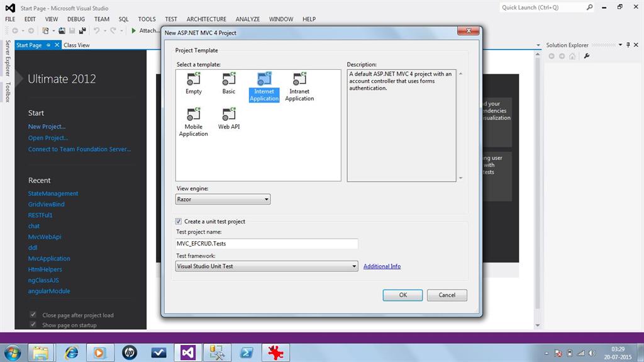Click the Quick Launch search magnifier icon

pyautogui.click(x=589, y=8)
